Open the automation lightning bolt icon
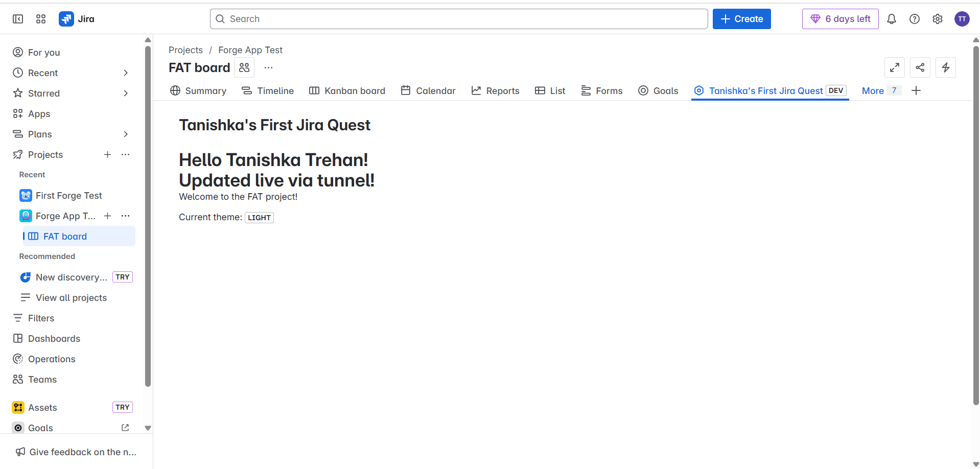This screenshot has height=469, width=980. point(946,67)
